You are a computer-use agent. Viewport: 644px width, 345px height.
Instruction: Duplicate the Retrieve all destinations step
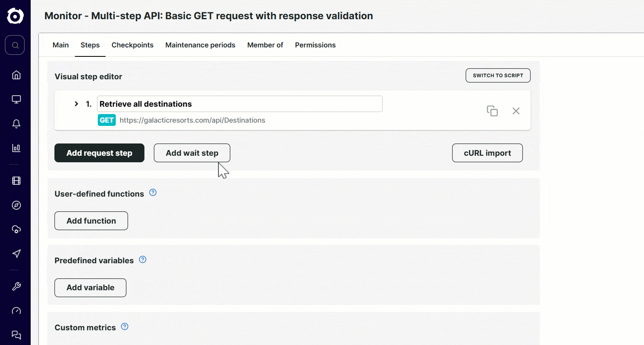click(x=492, y=111)
